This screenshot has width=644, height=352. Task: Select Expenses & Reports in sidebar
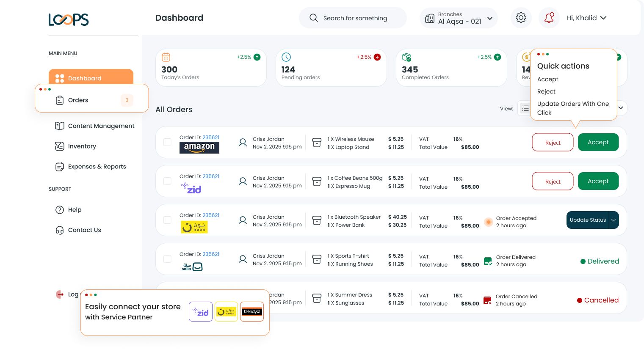[97, 167]
